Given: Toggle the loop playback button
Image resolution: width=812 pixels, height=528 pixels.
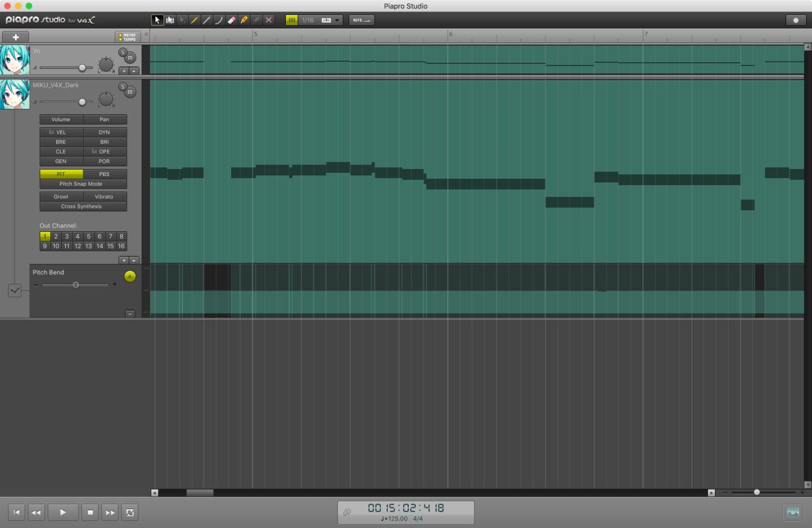Looking at the screenshot, I should coord(130,512).
